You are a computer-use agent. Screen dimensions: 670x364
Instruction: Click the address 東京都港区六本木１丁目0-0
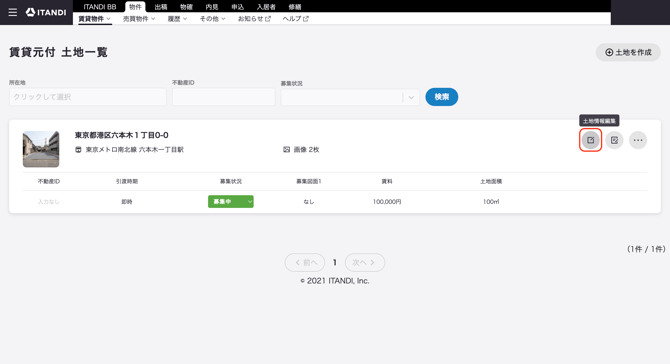pos(122,135)
